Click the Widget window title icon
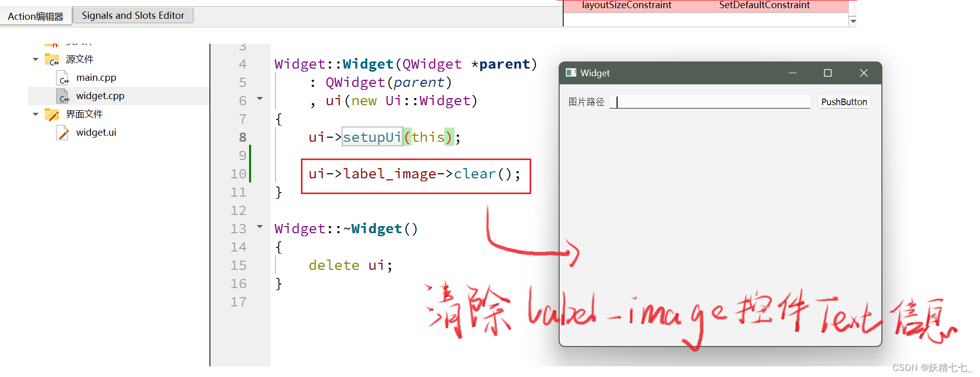The width and height of the screenshot is (980, 377). pyautogui.click(x=571, y=73)
